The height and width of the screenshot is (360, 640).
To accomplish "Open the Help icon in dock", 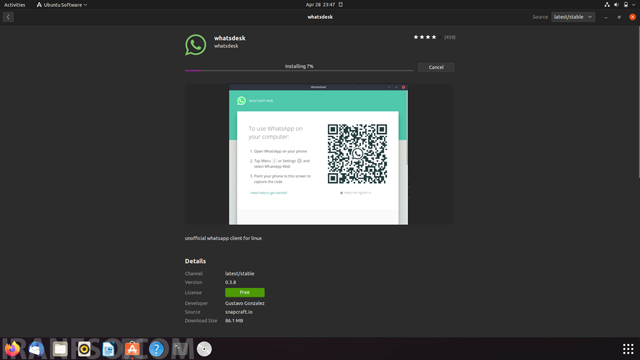I will click(156, 349).
